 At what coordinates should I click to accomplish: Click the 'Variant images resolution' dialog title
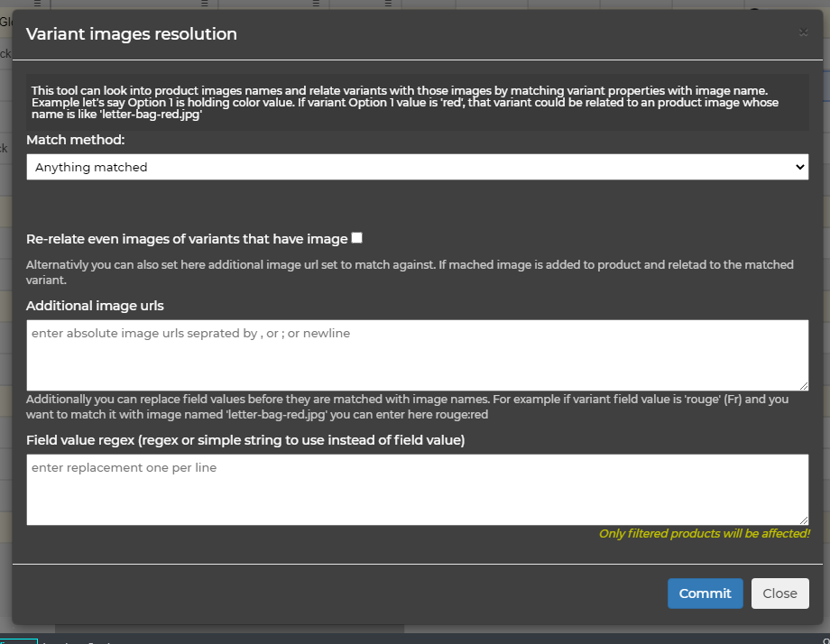132,34
